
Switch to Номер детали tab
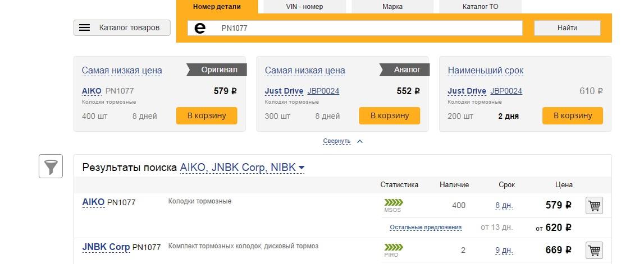click(217, 7)
